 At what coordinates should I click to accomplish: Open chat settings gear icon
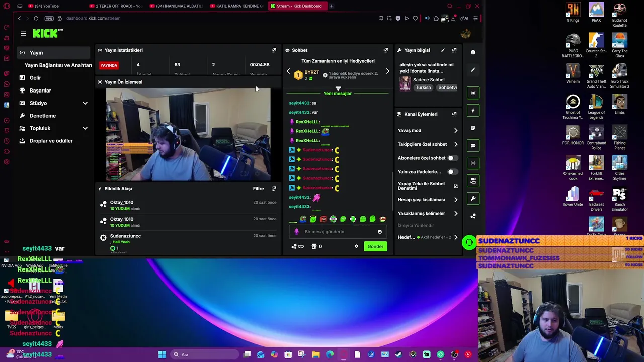[356, 246]
